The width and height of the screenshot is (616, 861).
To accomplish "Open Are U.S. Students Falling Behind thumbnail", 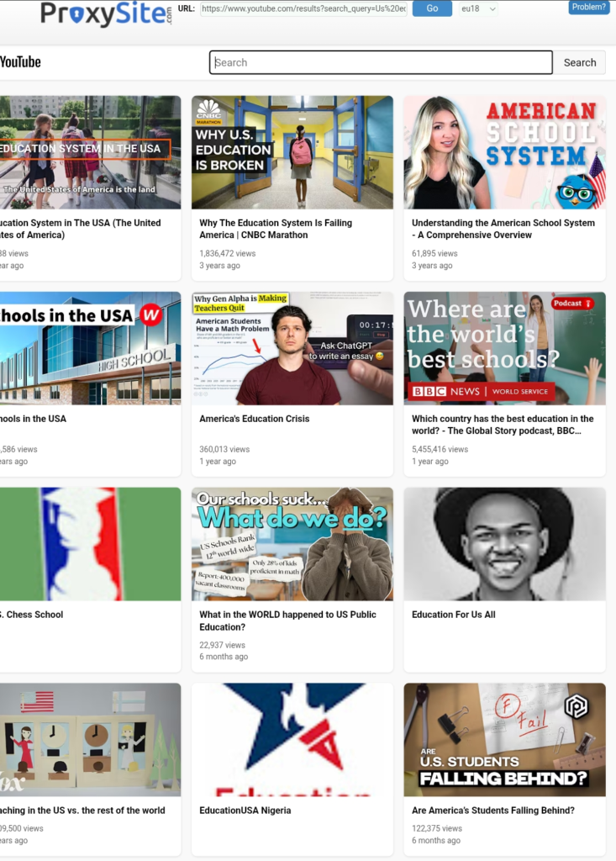I will coord(504,740).
